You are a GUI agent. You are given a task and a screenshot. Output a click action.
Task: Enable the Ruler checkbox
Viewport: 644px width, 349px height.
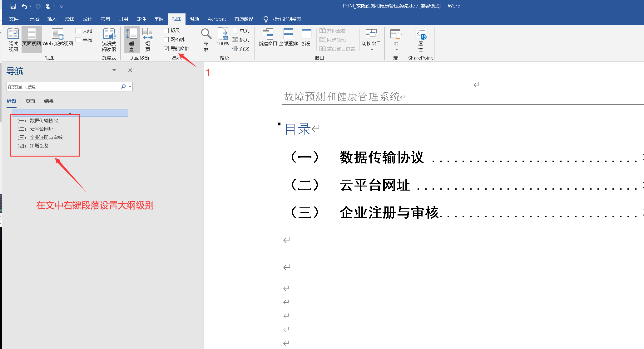[166, 31]
